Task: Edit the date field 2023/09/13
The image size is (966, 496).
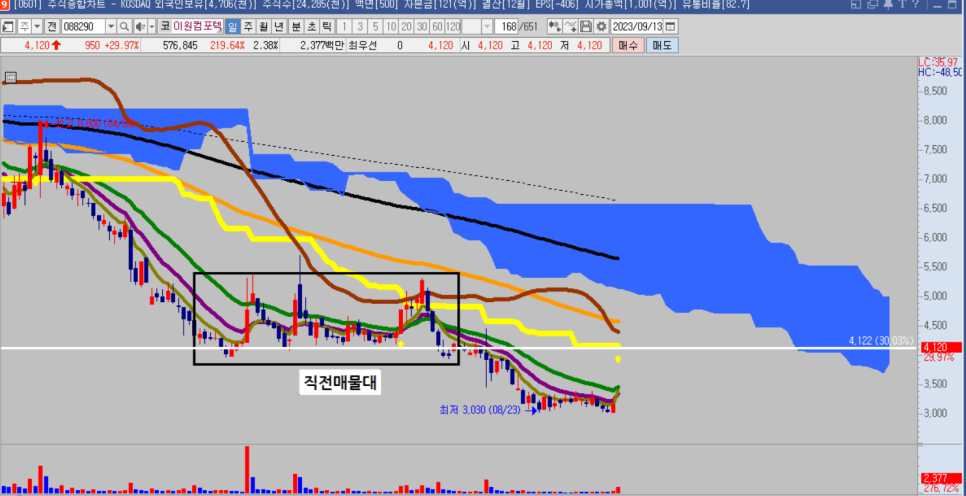Action: coord(637,26)
